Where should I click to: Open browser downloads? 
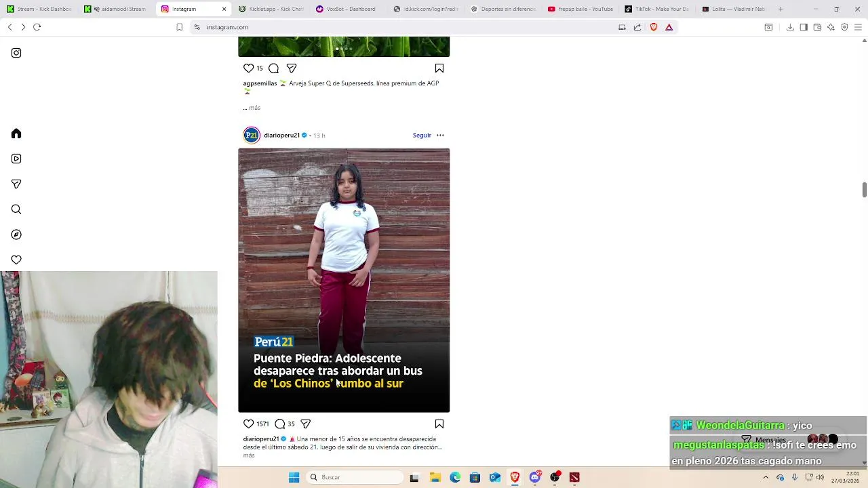pyautogui.click(x=790, y=27)
